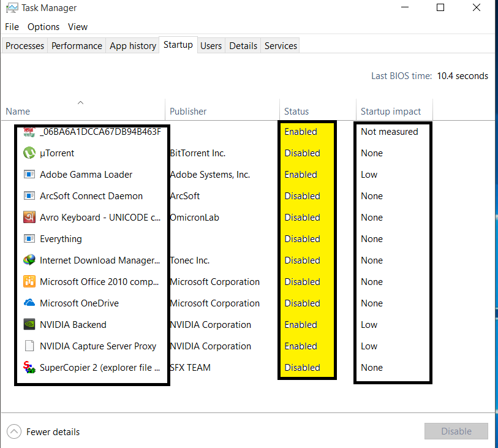Click the SuperCopier 2 icon
Viewport: 498px width, 448px height.
click(x=29, y=367)
